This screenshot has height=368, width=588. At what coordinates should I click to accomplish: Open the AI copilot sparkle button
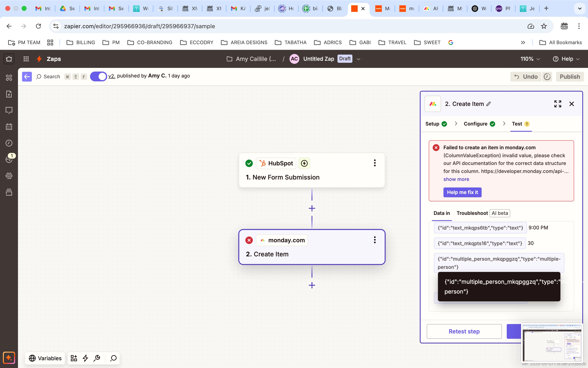click(x=9, y=358)
